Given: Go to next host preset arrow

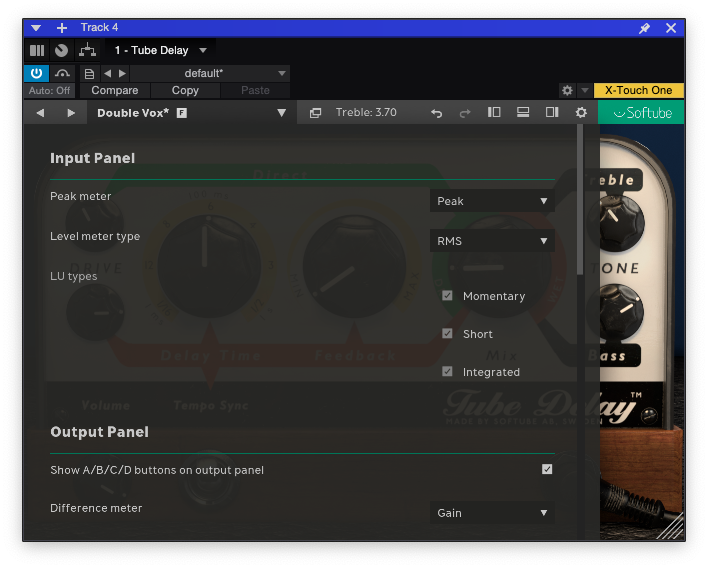Looking at the screenshot, I should (122, 73).
